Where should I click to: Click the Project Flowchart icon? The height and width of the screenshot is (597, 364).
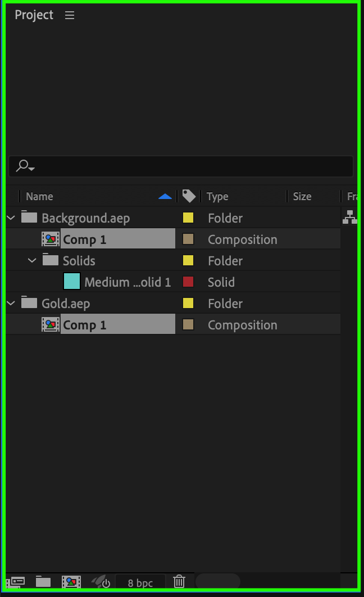[349, 217]
